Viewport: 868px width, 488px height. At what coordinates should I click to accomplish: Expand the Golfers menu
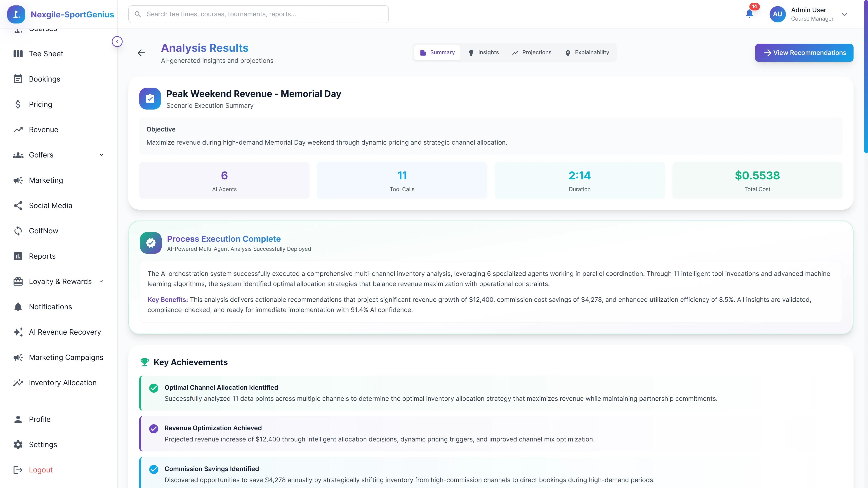click(101, 155)
